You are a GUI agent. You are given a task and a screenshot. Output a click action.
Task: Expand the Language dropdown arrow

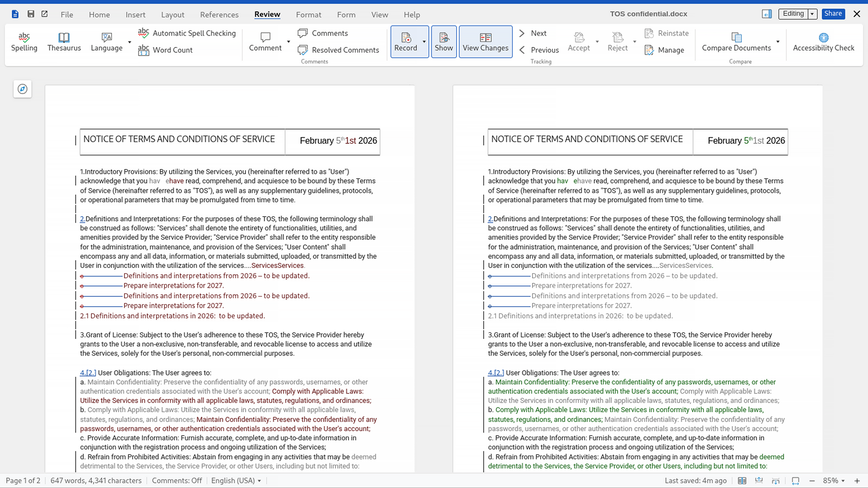[130, 42]
